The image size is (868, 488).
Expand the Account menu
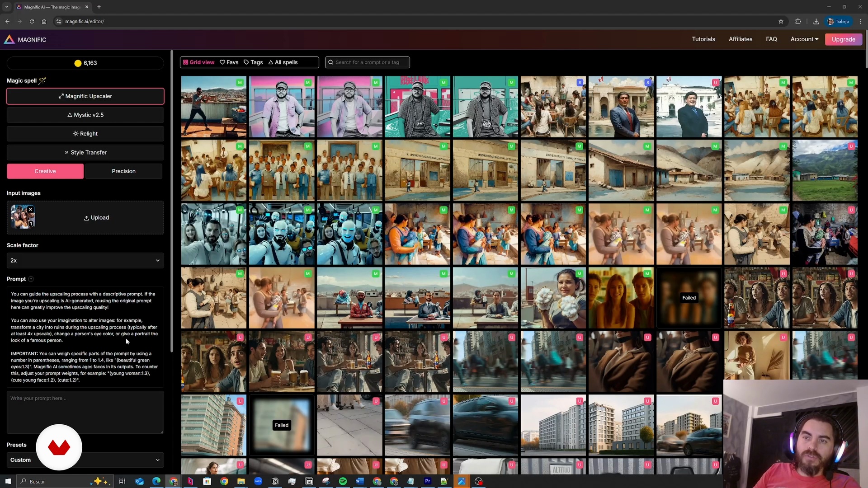(x=804, y=39)
